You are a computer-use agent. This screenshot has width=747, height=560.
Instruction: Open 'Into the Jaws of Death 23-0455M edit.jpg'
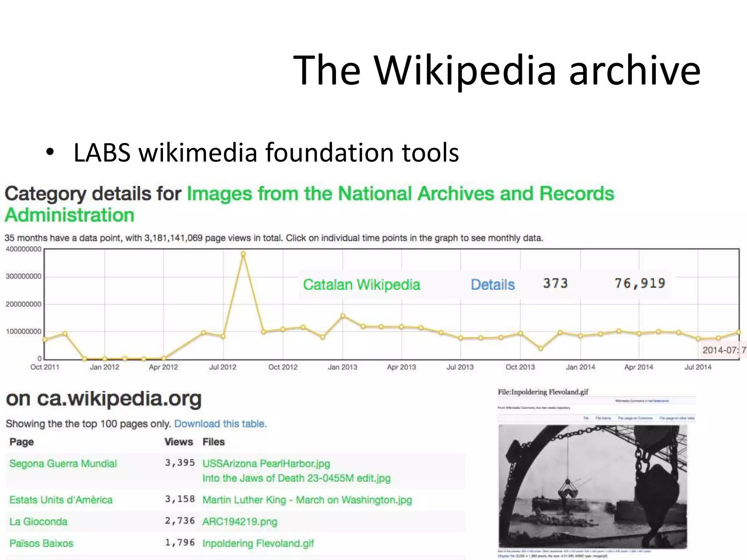(x=297, y=478)
